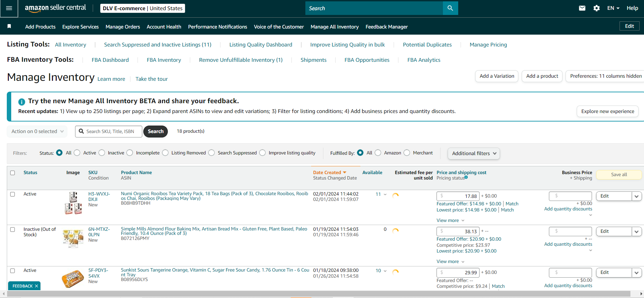Click Date Created sort arrow
The width and height of the screenshot is (644, 298).
[345, 172]
